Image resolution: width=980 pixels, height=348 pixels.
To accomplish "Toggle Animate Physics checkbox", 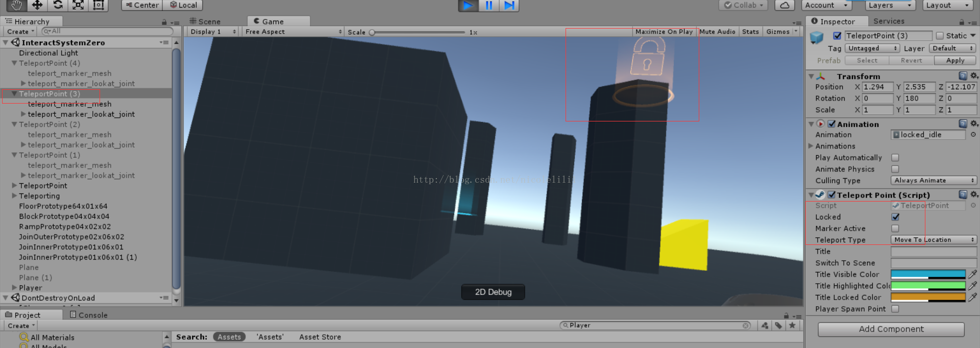I will (x=895, y=169).
